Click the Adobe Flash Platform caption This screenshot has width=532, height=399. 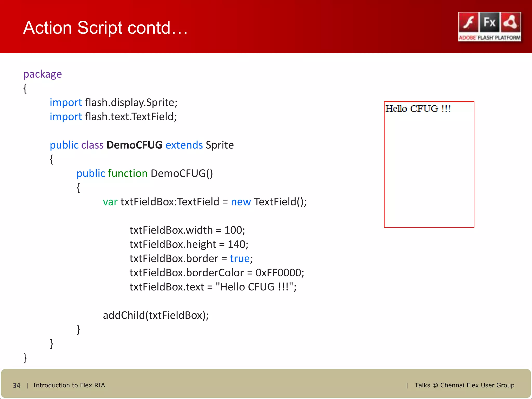490,38
